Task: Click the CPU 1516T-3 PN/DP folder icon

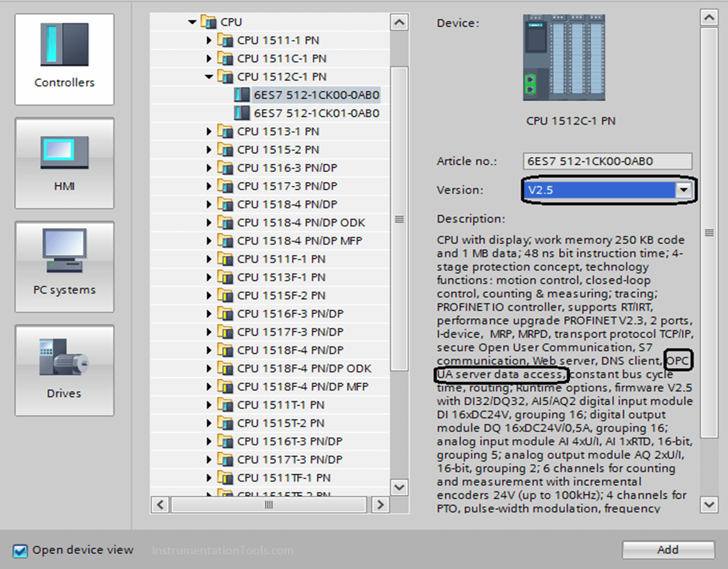Action: (x=225, y=441)
